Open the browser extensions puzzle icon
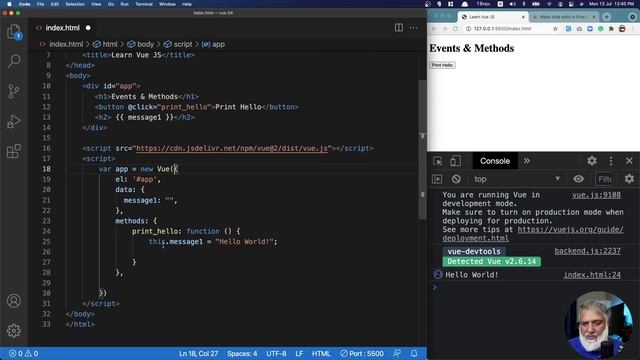The height and width of the screenshot is (360, 640). 611,29
